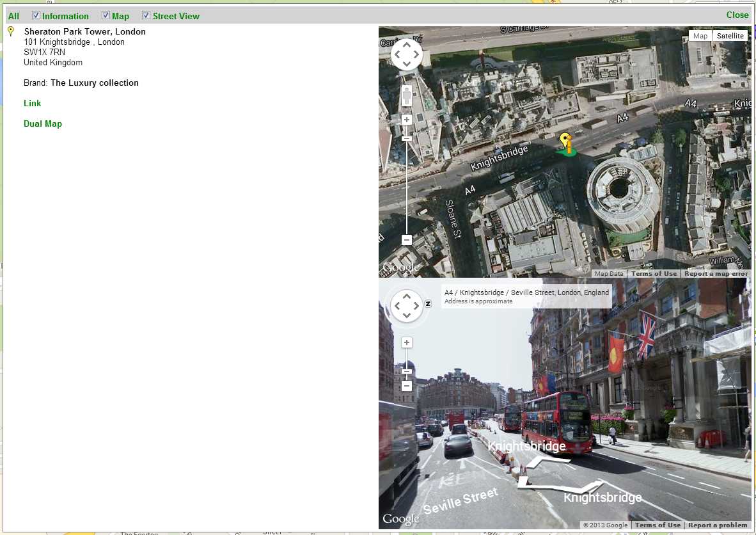Screen dimensions: 756x535
Task: Zoom out on Street View
Action: tap(406, 386)
